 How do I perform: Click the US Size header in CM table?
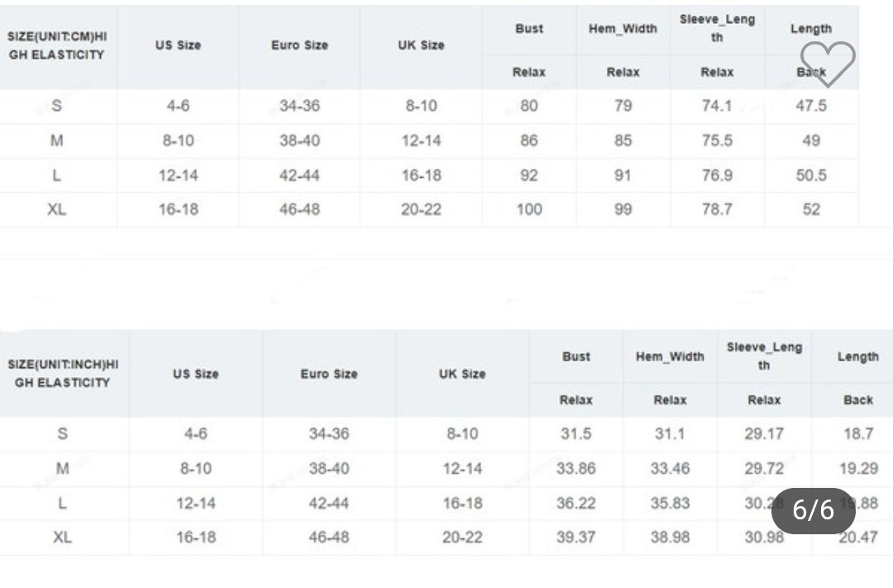(179, 45)
